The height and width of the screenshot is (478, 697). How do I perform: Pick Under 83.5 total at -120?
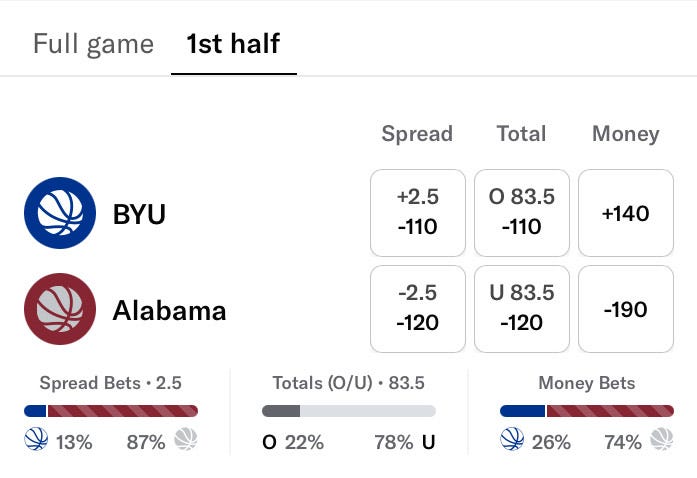tap(522, 309)
